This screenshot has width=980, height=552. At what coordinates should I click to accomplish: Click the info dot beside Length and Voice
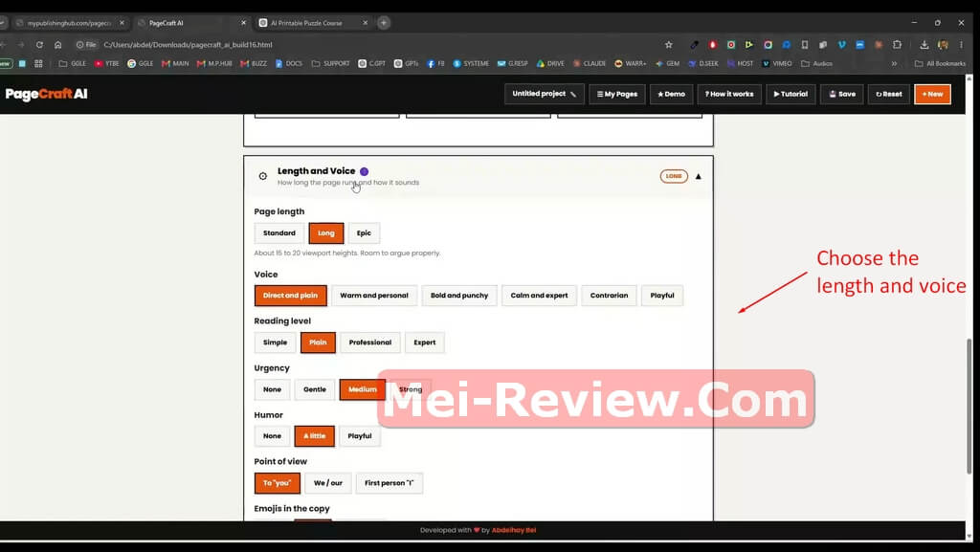click(364, 171)
